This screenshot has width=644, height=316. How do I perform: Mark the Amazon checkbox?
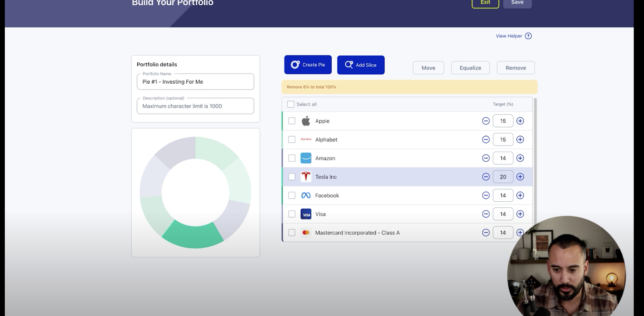pos(292,158)
